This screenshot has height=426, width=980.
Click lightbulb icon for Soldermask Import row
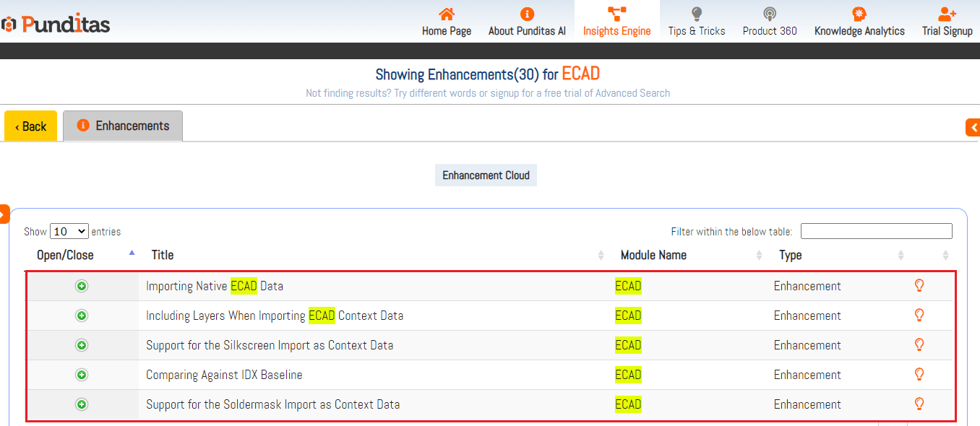tap(919, 404)
